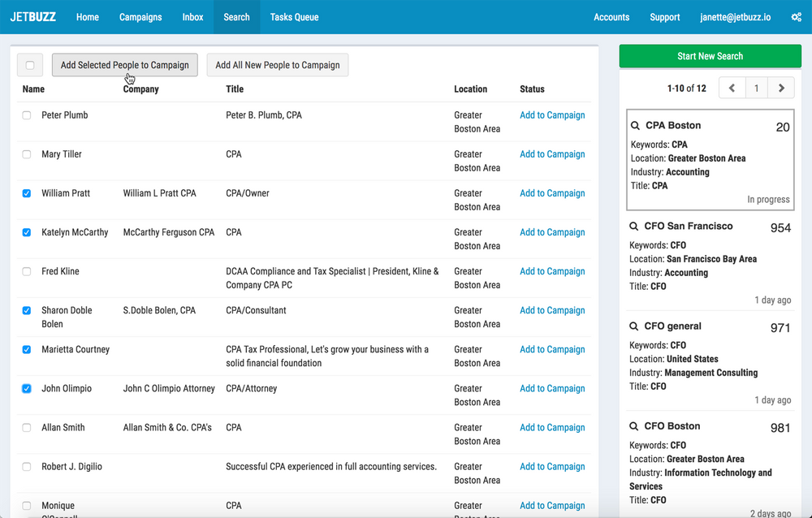
Task: Go to the Tasks Queue tab
Action: point(294,16)
